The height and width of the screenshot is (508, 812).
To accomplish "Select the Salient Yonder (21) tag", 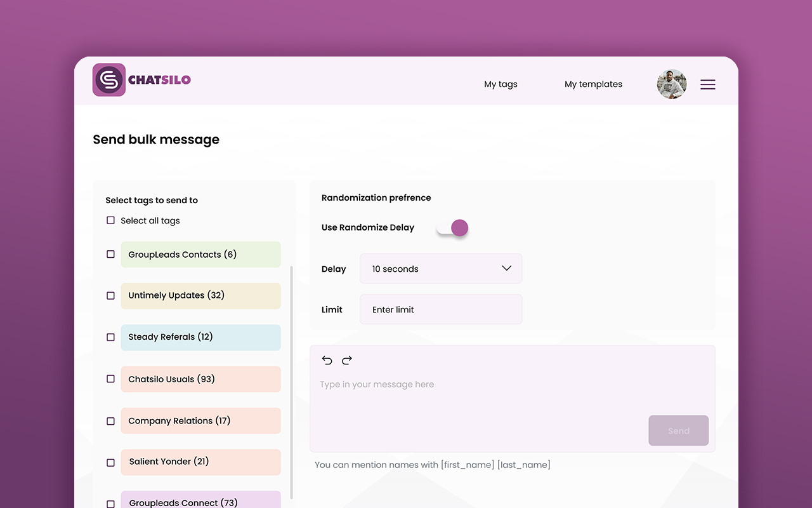I will point(200,462).
